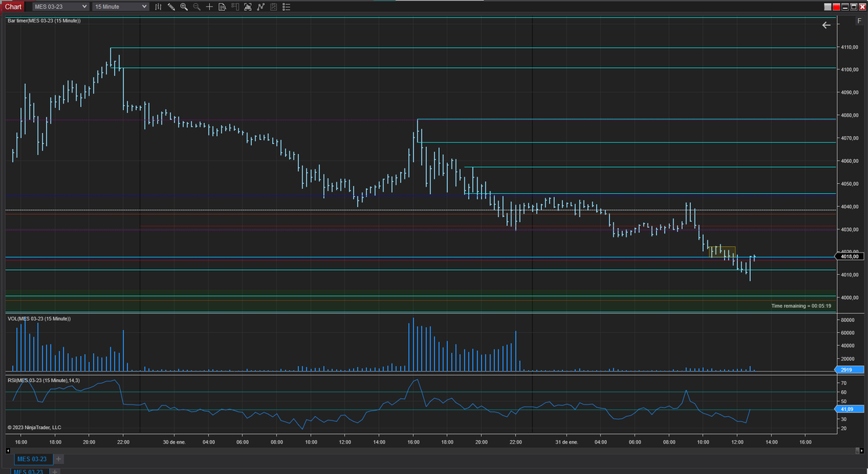Screen dimensions: 868x474
Task: Open the MES 03-23 instrument dropdown
Action: coord(61,7)
